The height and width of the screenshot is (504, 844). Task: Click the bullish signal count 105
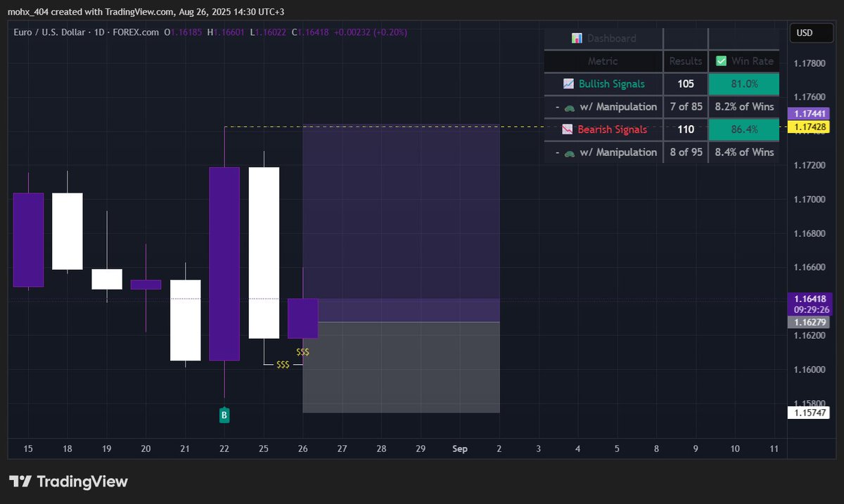[x=685, y=84]
